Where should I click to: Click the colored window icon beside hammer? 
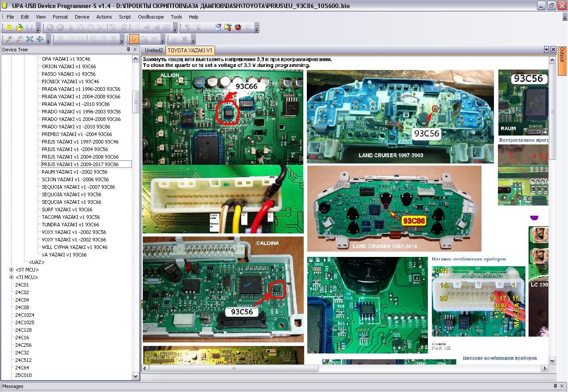click(218, 27)
